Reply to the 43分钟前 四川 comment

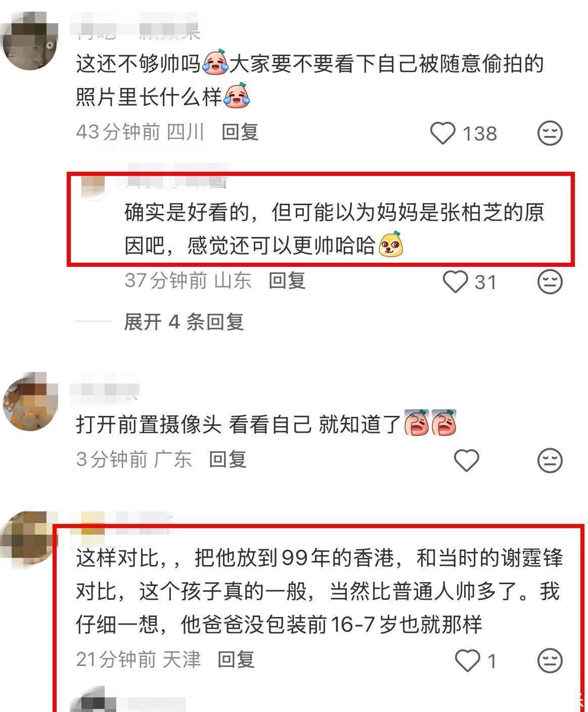point(240,132)
